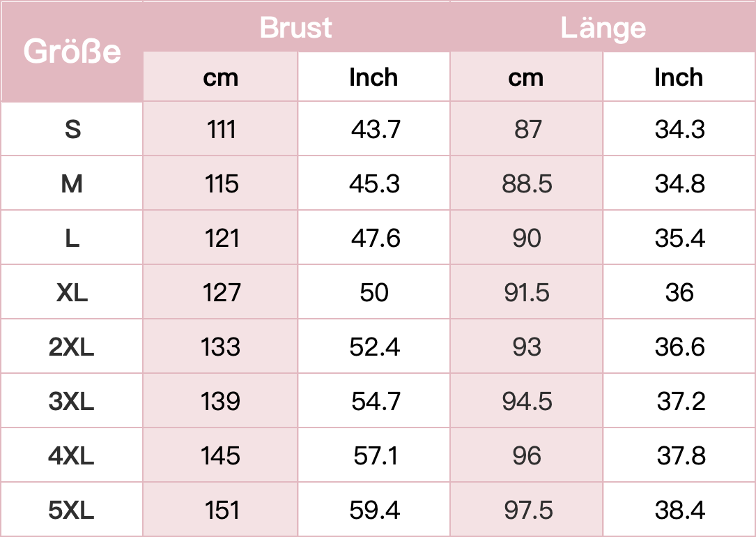Select the 2XL size row label
The height and width of the screenshot is (537, 756).
coord(72,347)
